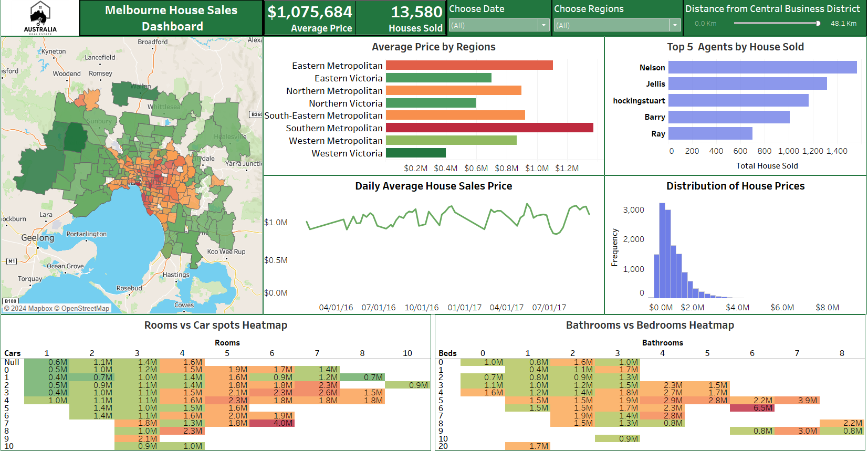Screen dimensions: 868x451
Task: Click the B100 road badge on map
Action: point(11,301)
